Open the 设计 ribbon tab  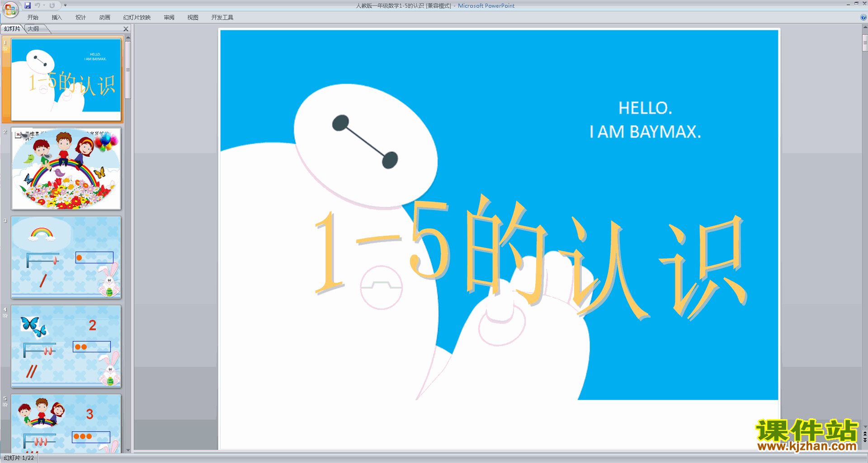[81, 17]
